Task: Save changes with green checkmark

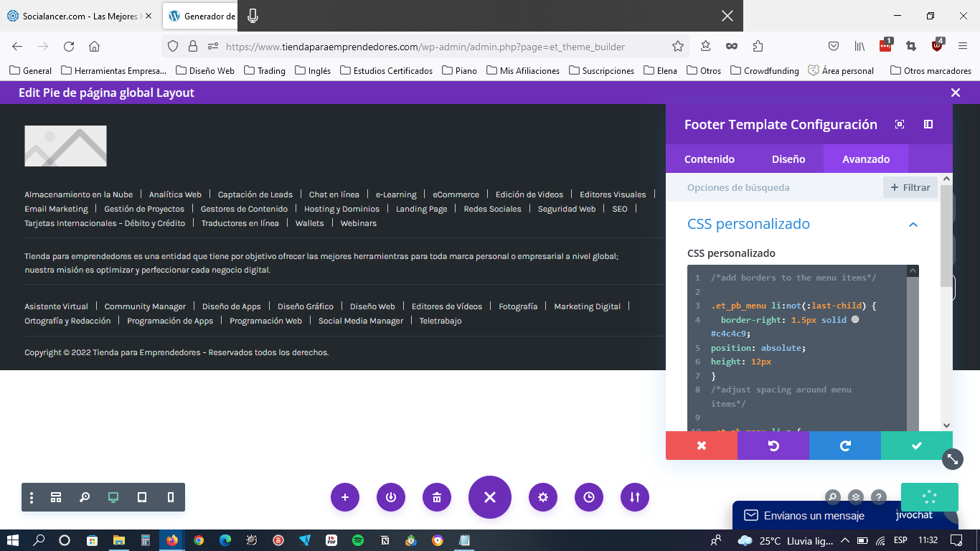Action: (917, 446)
